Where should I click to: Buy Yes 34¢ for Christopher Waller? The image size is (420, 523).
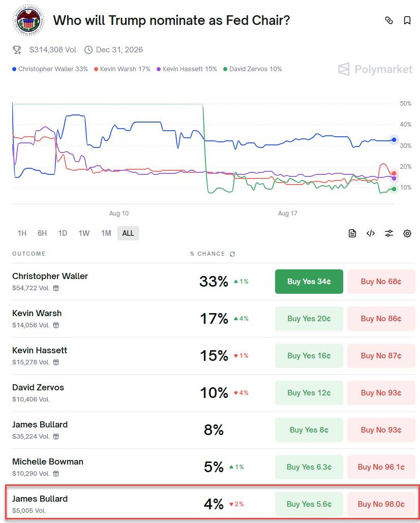pyautogui.click(x=309, y=282)
